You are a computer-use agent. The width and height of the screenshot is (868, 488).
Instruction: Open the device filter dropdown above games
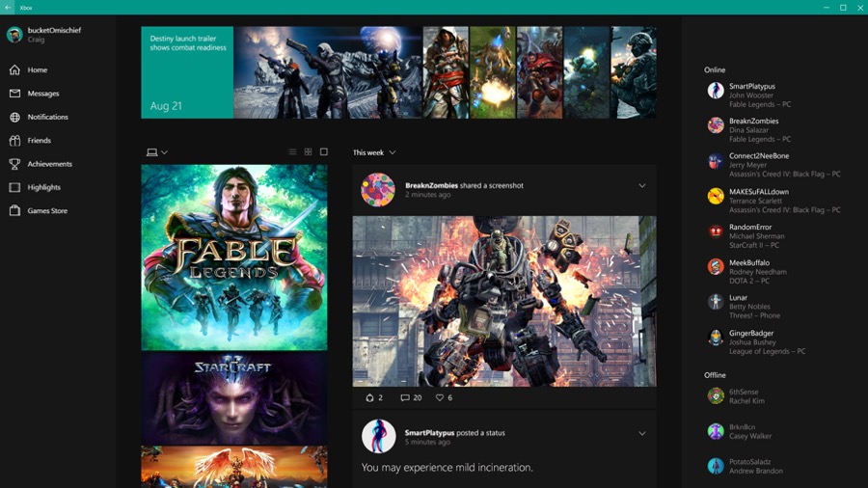pyautogui.click(x=157, y=152)
